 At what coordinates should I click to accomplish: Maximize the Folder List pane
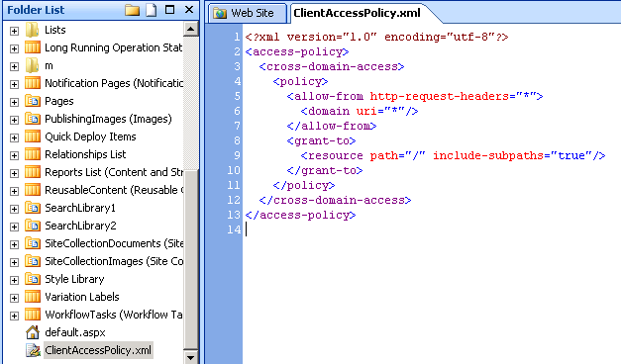point(170,10)
